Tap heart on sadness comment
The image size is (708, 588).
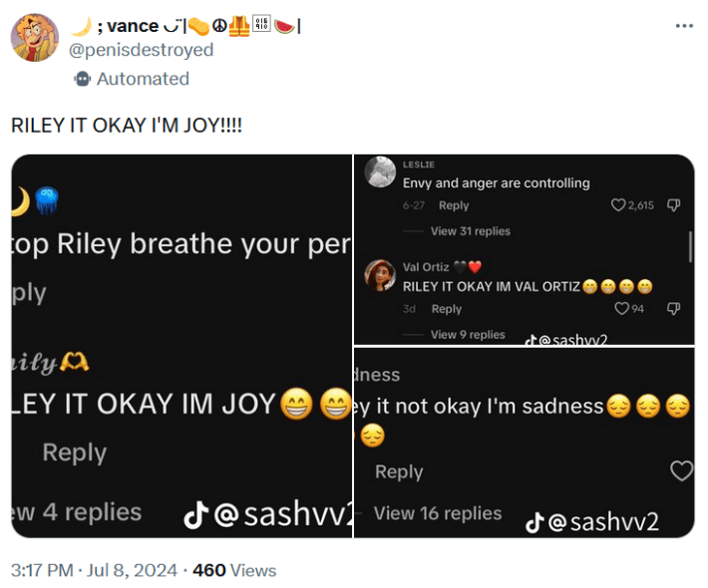(x=682, y=470)
